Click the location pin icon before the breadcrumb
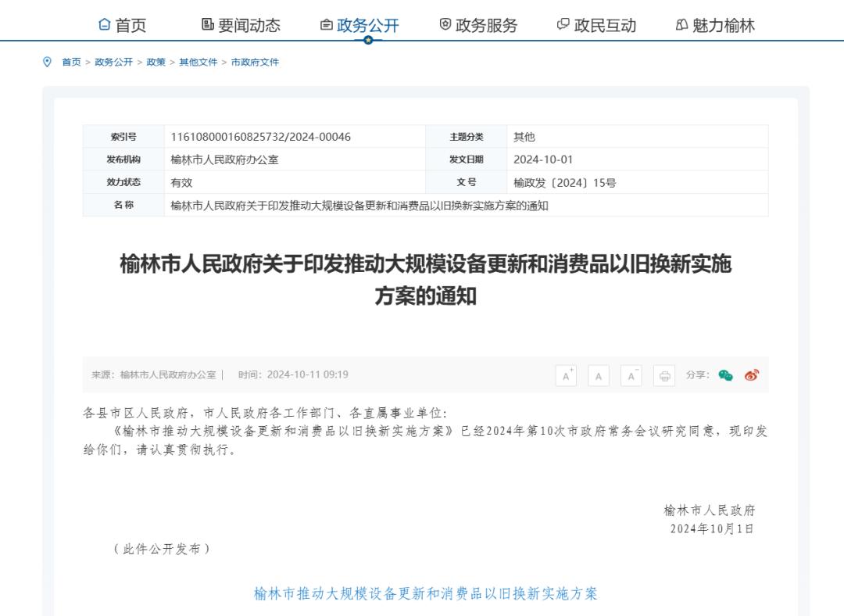 (x=47, y=62)
